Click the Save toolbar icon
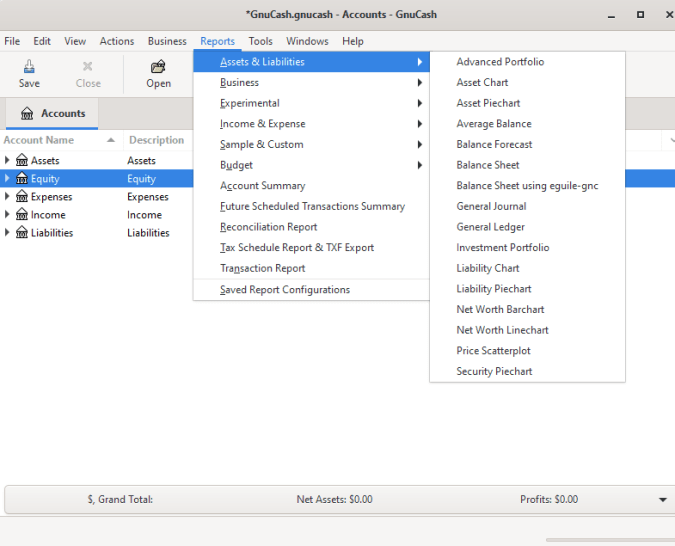Image resolution: width=675 pixels, height=546 pixels. [29, 67]
